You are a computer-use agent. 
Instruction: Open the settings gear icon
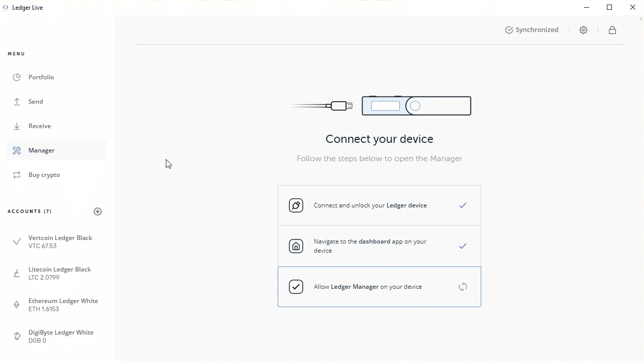(583, 30)
